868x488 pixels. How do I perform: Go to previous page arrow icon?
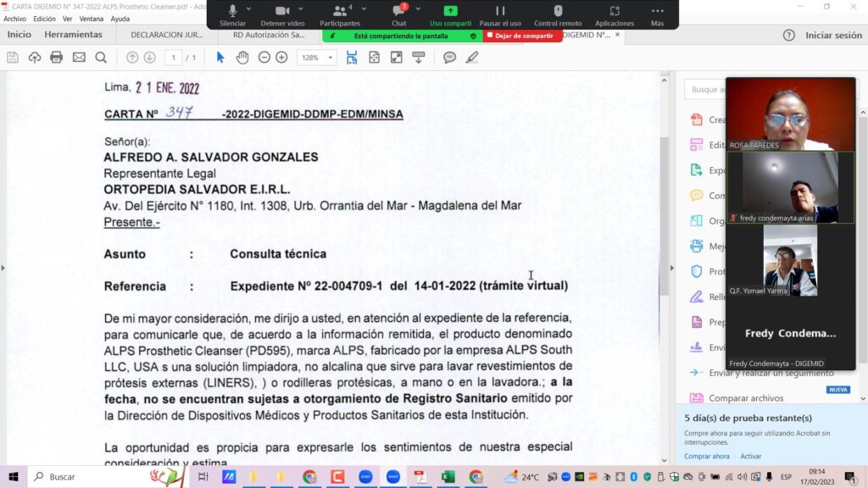131,57
